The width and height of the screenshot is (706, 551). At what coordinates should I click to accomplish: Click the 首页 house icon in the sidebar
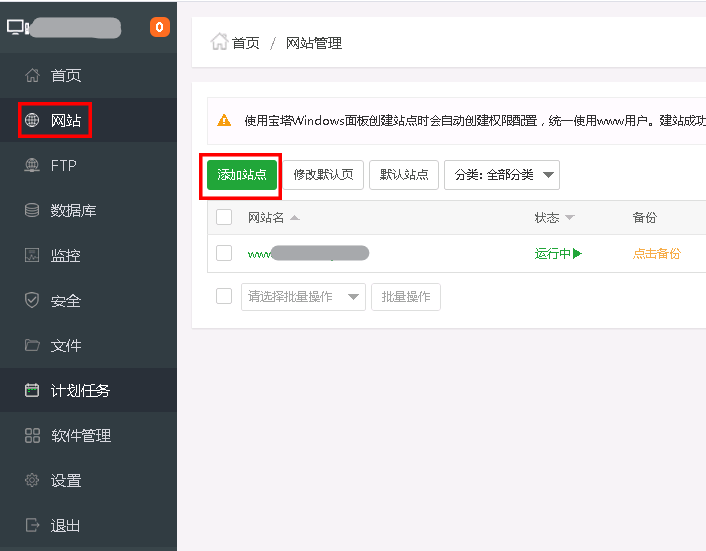coord(32,75)
